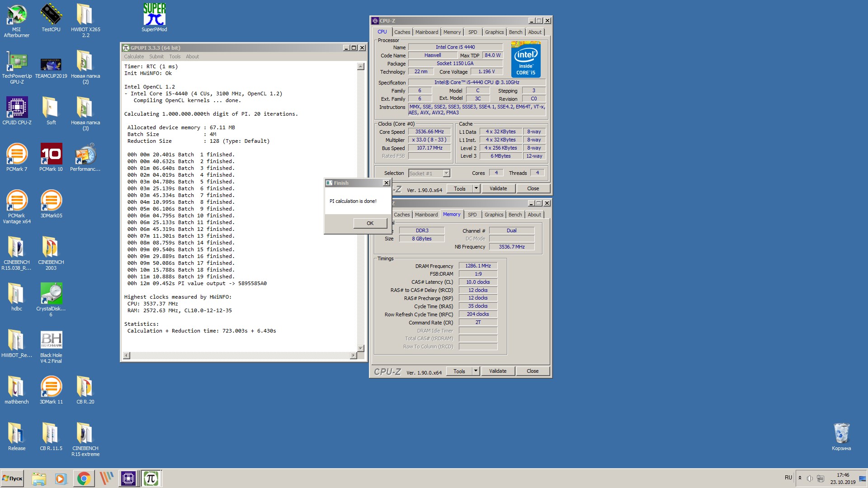
Task: Click Close in top CPU-Z window
Action: (533, 188)
